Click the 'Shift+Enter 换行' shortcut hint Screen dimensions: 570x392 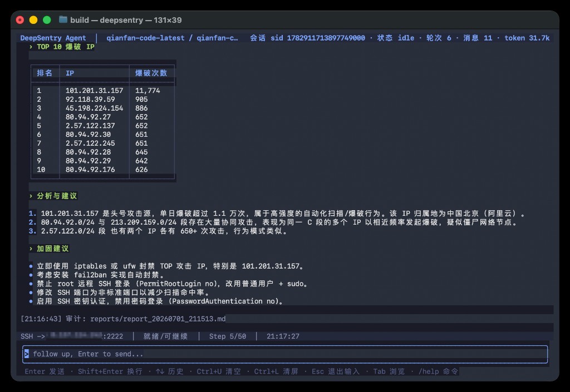click(110, 371)
